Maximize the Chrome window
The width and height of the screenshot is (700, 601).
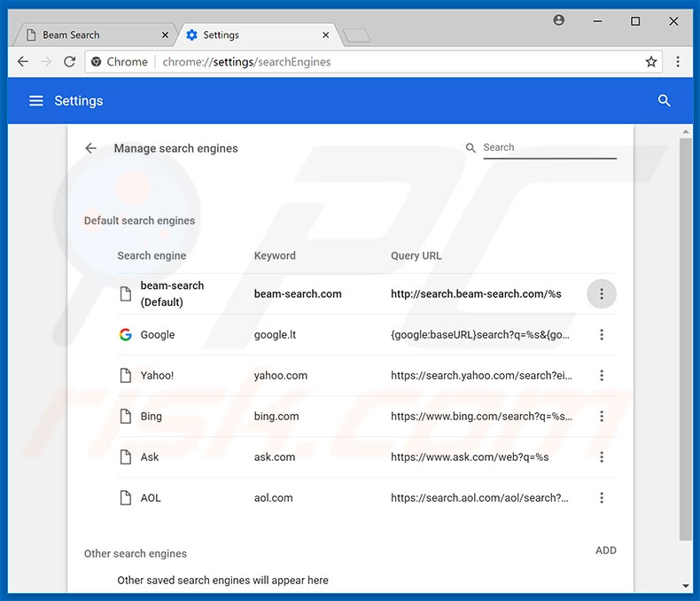click(635, 21)
